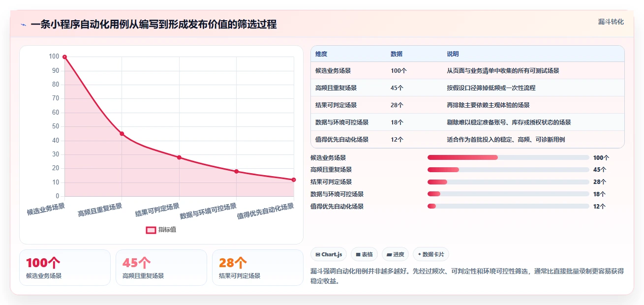The width and height of the screenshot is (644, 305).
Task: Click the summary paragraph starting 漏斗强调自动化用例
Action: 467,276
